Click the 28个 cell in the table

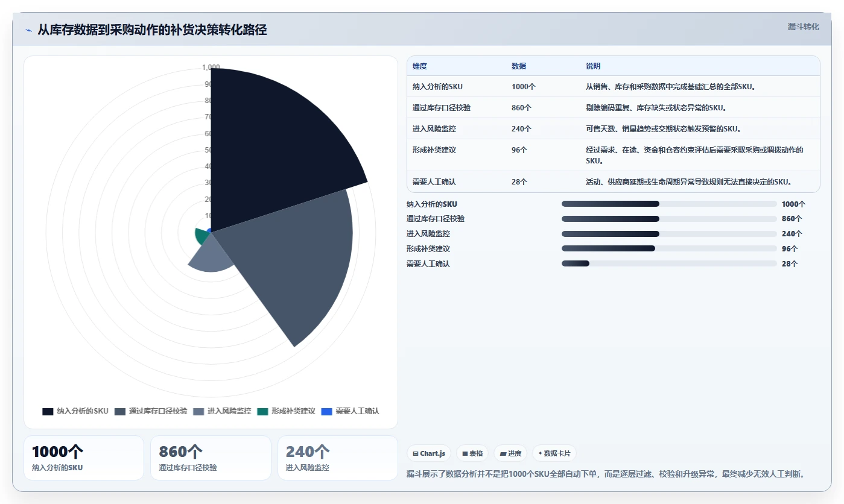pos(519,181)
